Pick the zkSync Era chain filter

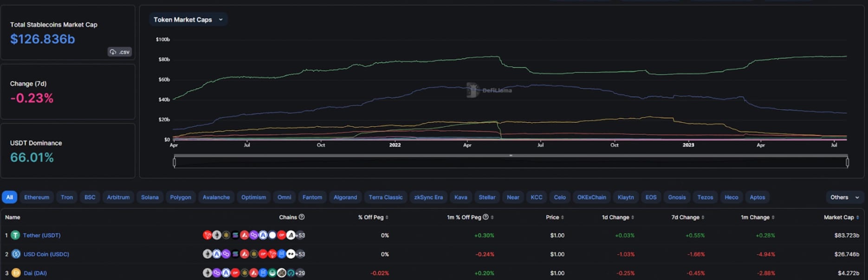click(428, 197)
